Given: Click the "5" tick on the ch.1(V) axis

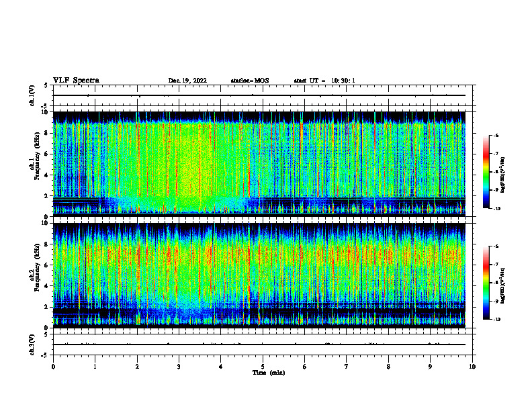Looking at the screenshot, I should point(46,85).
